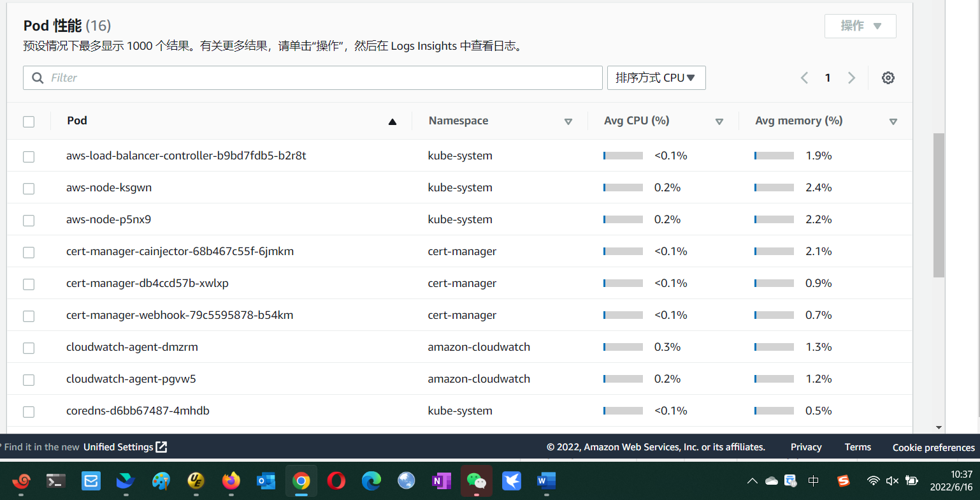Open the 操作 actions dropdown
Screen dimensions: 980x500
860,26
